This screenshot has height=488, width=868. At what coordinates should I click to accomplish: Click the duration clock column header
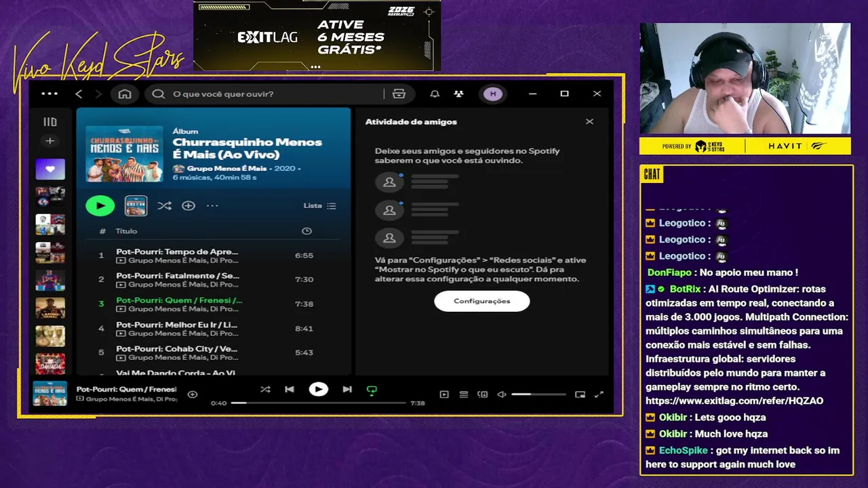(307, 231)
